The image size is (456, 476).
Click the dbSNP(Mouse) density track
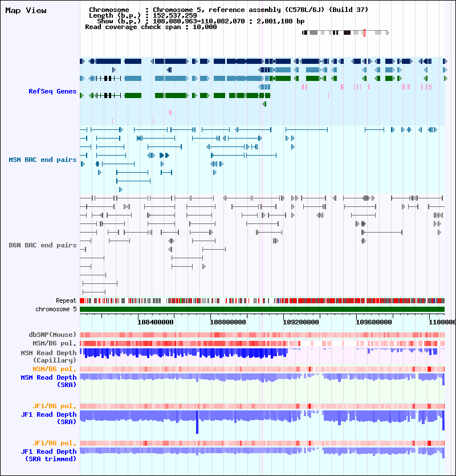click(x=262, y=335)
